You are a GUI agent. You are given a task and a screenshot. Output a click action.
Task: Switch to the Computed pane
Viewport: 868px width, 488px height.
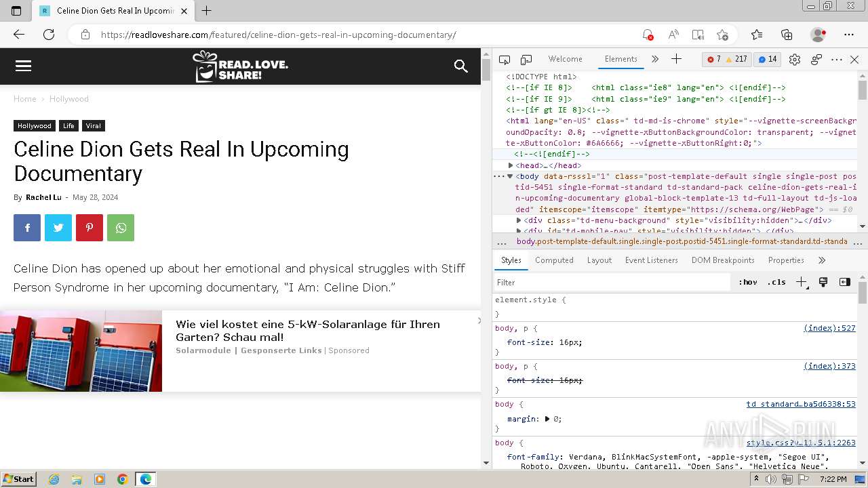[x=554, y=260]
